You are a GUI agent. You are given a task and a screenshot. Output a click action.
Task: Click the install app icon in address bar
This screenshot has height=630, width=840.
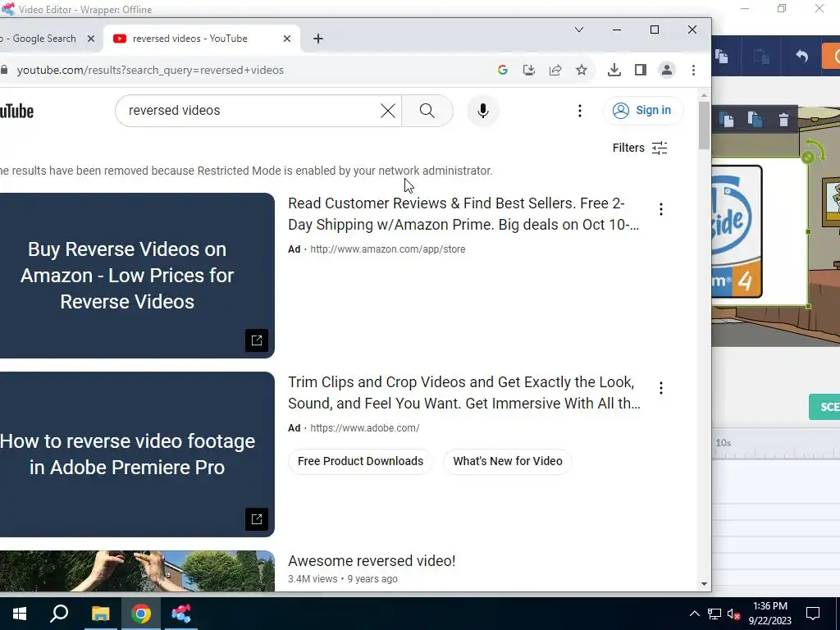(x=529, y=71)
